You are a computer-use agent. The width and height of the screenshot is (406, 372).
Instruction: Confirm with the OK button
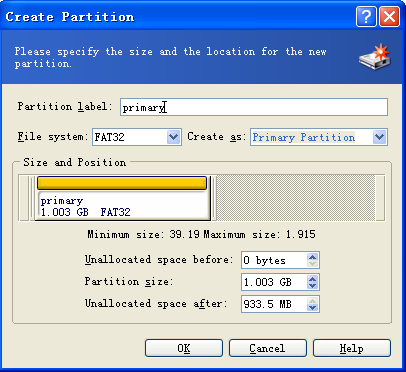184,348
